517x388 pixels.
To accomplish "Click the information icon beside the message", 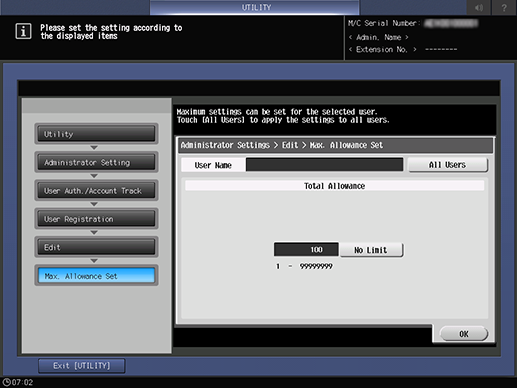I will pos(23,31).
